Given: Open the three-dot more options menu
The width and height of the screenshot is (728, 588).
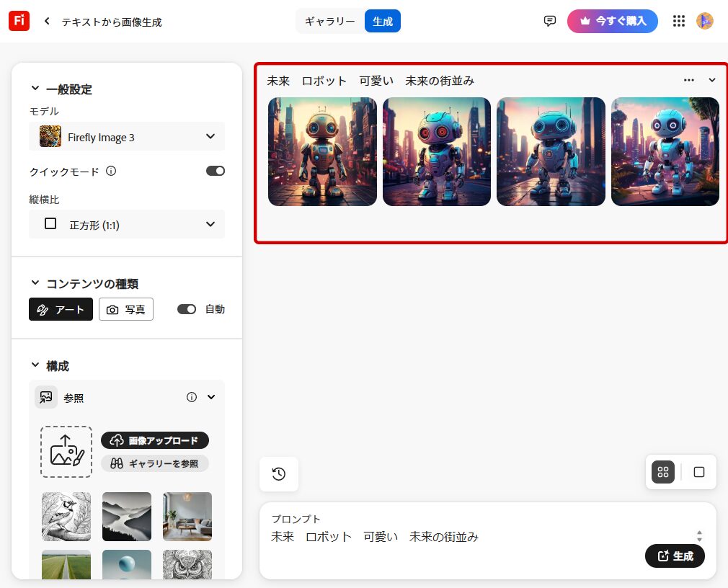Looking at the screenshot, I should [689, 80].
